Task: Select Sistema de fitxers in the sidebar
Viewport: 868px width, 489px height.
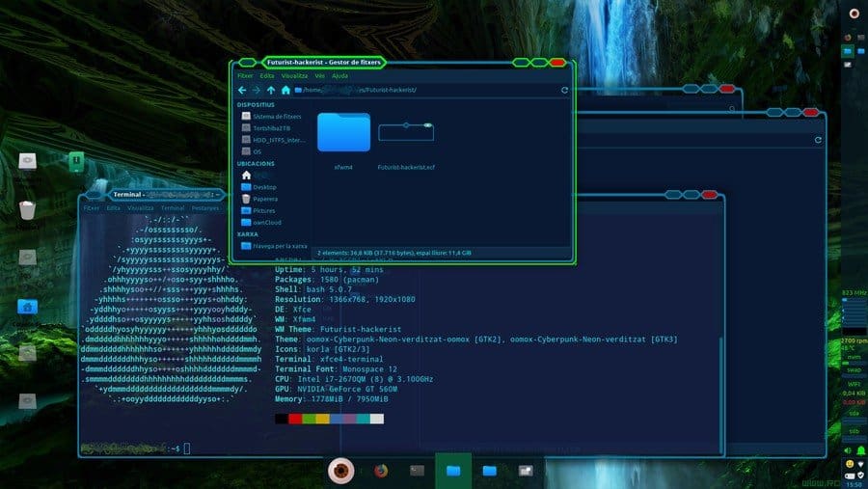Action: coord(277,116)
